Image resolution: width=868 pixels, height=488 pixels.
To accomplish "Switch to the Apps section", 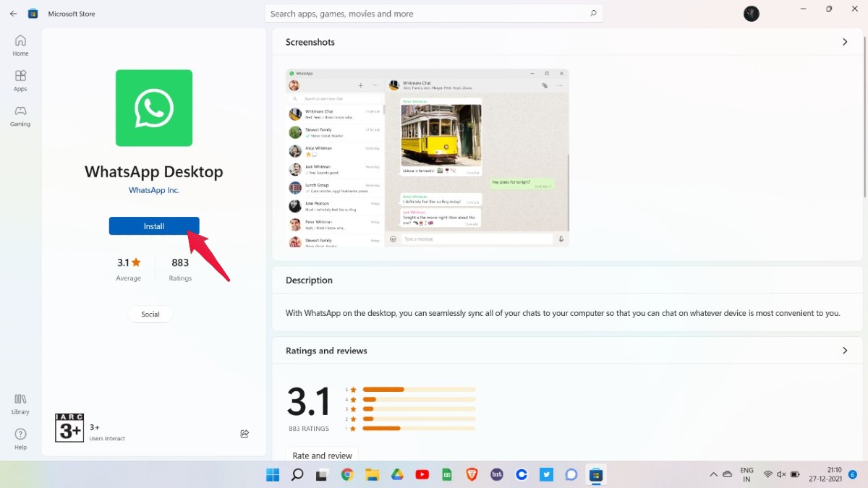I will click(20, 80).
